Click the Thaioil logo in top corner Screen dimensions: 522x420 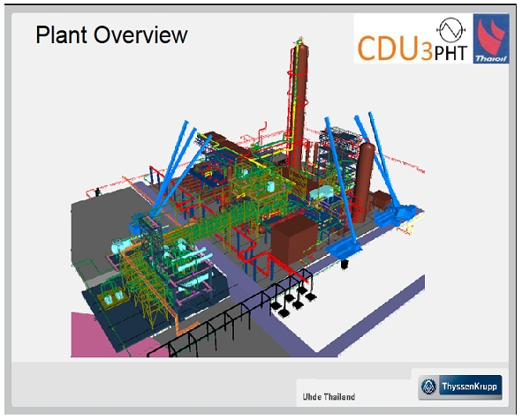(491, 39)
